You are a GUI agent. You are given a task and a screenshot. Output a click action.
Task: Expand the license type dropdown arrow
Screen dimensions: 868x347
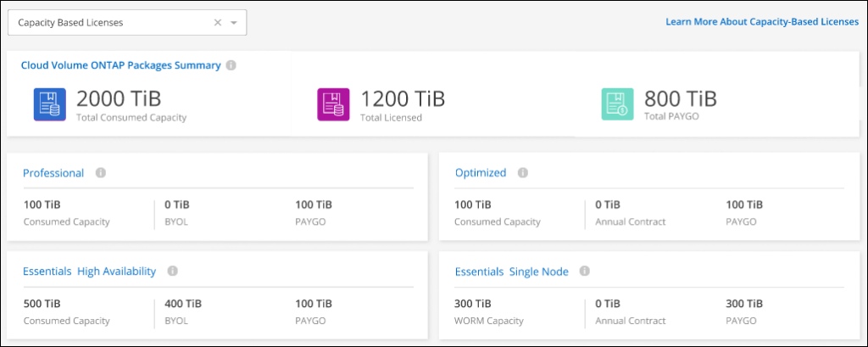tap(234, 23)
